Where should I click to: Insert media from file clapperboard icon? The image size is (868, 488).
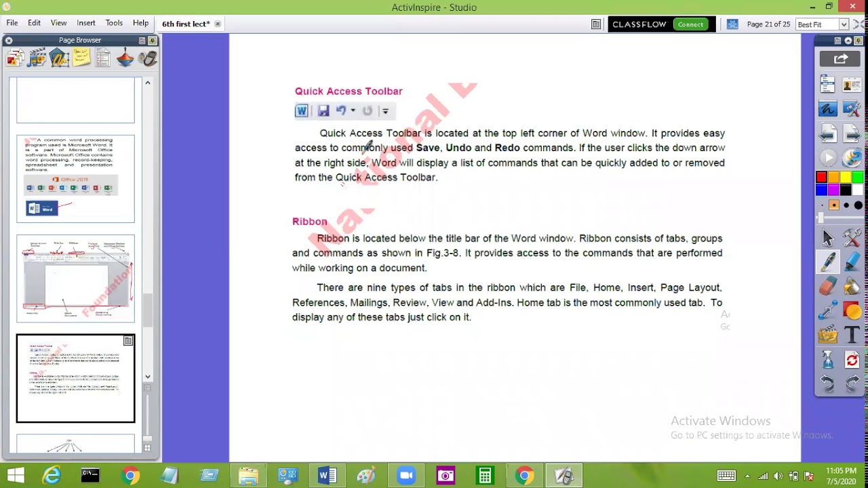[x=828, y=335]
